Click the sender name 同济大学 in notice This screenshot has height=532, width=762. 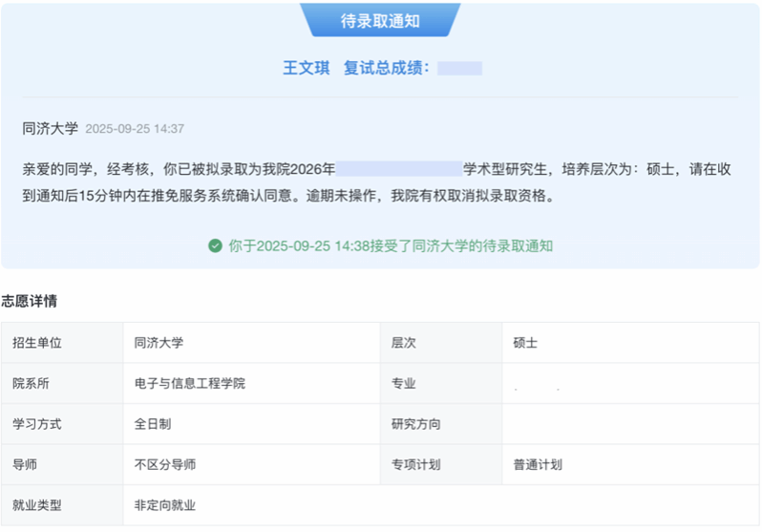coord(50,129)
